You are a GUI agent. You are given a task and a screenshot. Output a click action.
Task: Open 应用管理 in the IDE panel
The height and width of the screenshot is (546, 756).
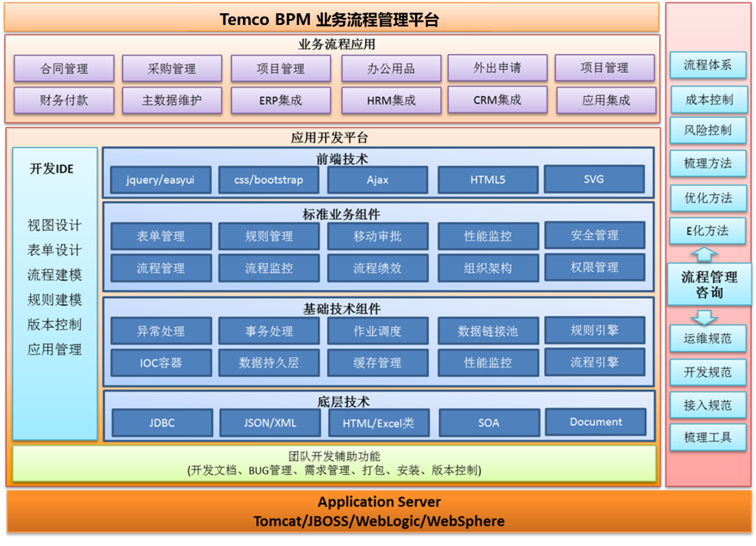coord(54,349)
